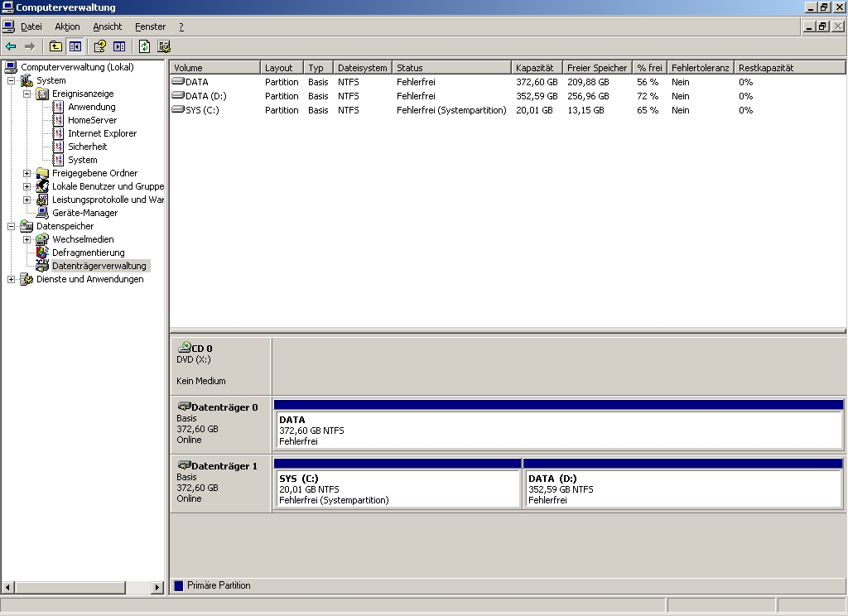This screenshot has width=848, height=616.
Task: Select the DATA (D:) volume icon in list
Action: 178,96
